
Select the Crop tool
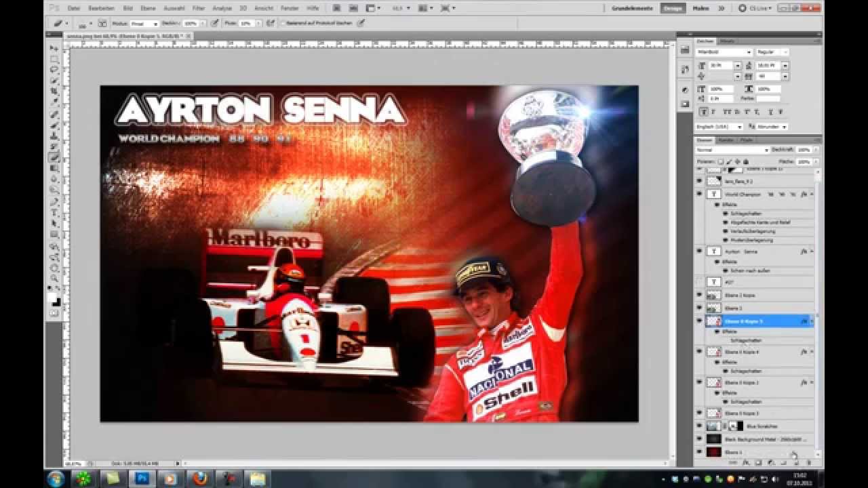pos(54,91)
